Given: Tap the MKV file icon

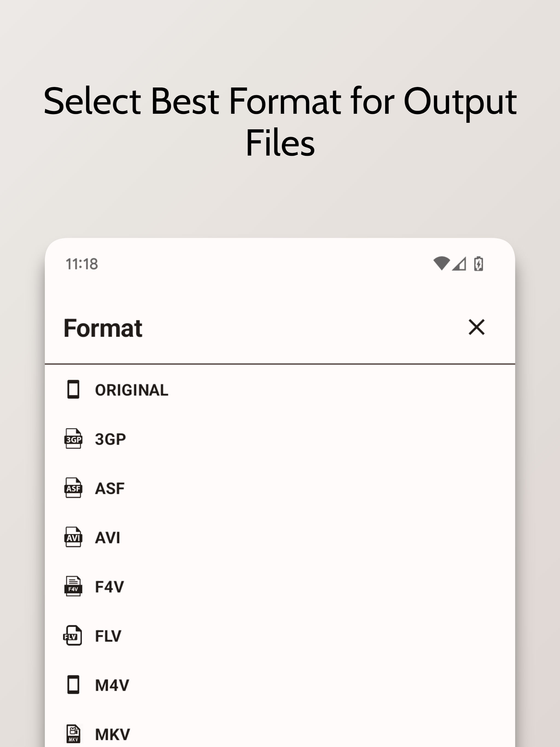Looking at the screenshot, I should pyautogui.click(x=73, y=734).
